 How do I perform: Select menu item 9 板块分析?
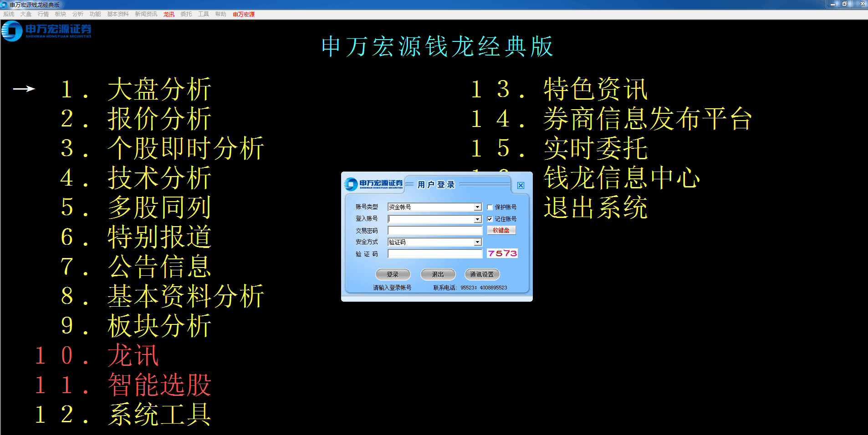136,325
